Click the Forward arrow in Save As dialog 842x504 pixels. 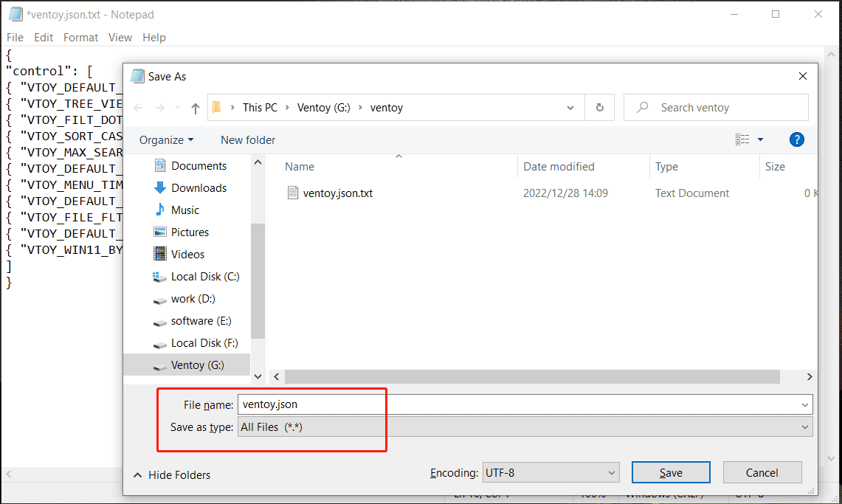[159, 108]
